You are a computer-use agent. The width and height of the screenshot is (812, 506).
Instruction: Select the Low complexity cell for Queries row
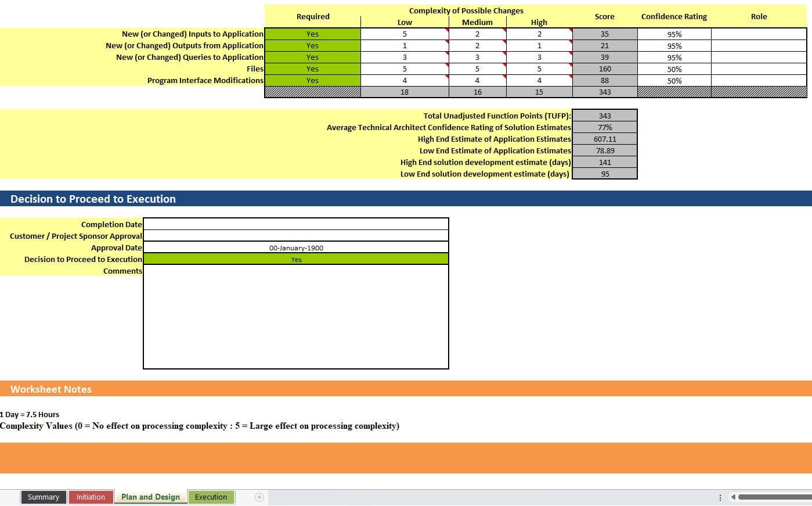[x=405, y=58]
